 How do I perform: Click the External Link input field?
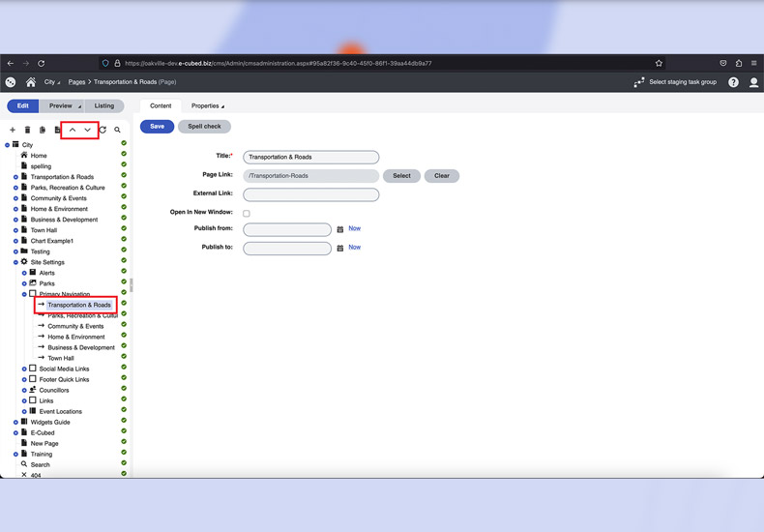pos(310,194)
